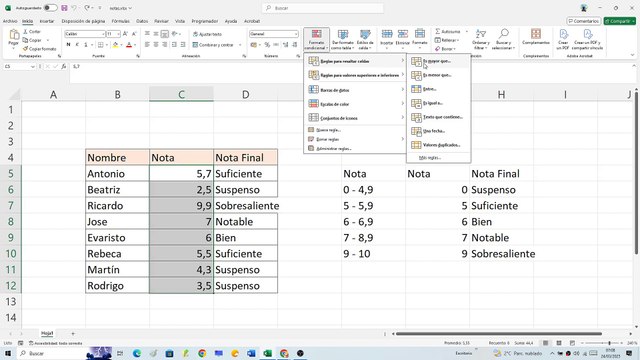Viewport: 640px width, 360px height.
Task: Select the Hoja1 sheet tab
Action: tap(47, 333)
